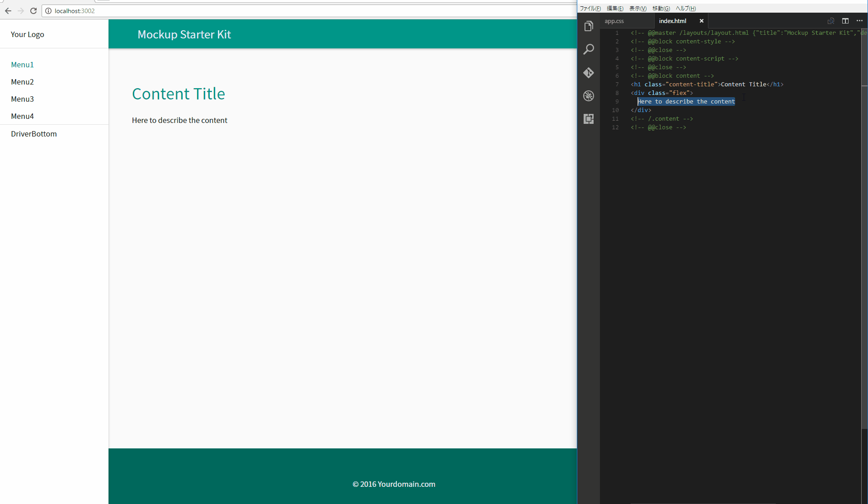
Task: Reload the browser page
Action: 33,11
